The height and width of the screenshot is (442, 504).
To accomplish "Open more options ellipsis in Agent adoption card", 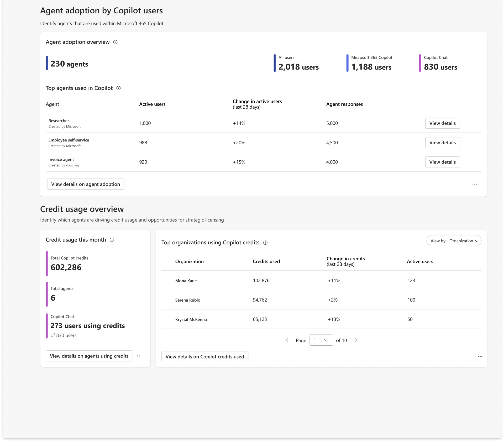I will pos(474,184).
